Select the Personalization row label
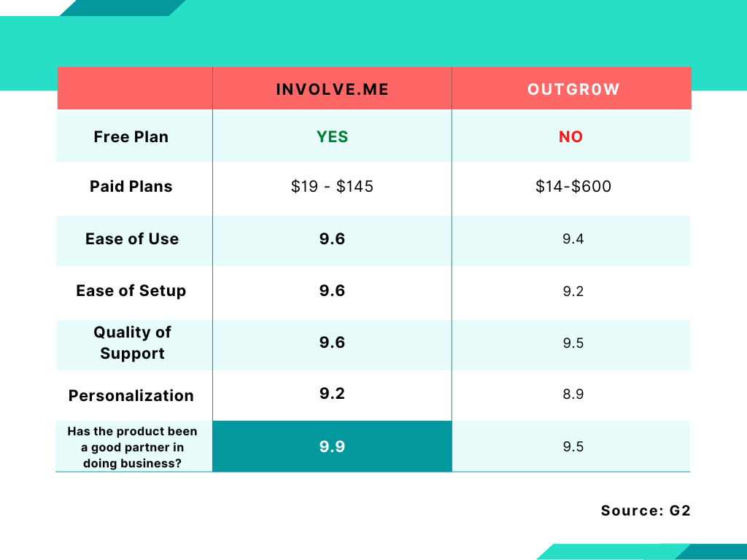 (131, 396)
